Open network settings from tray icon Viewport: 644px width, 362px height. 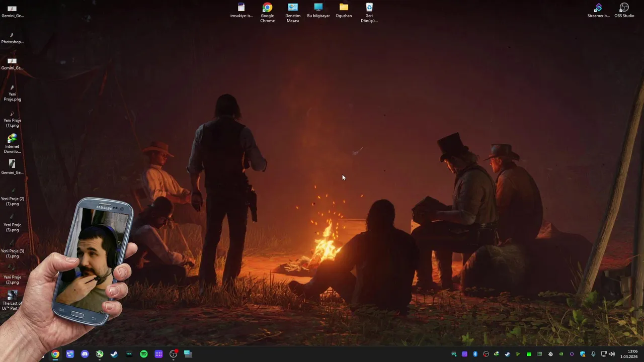point(604,354)
